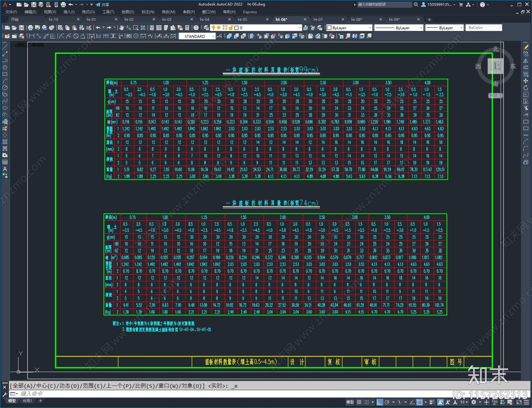This screenshot has width=532, height=408.
Task: Open the layer 0 dropdown list
Action: pos(268,28)
